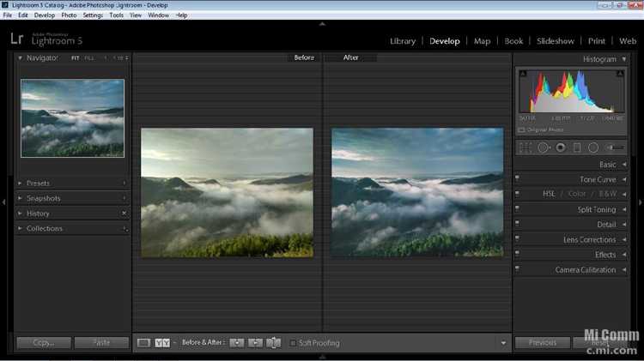Click the Before/After YY view button
This screenshot has height=361, width=644.
(162, 342)
